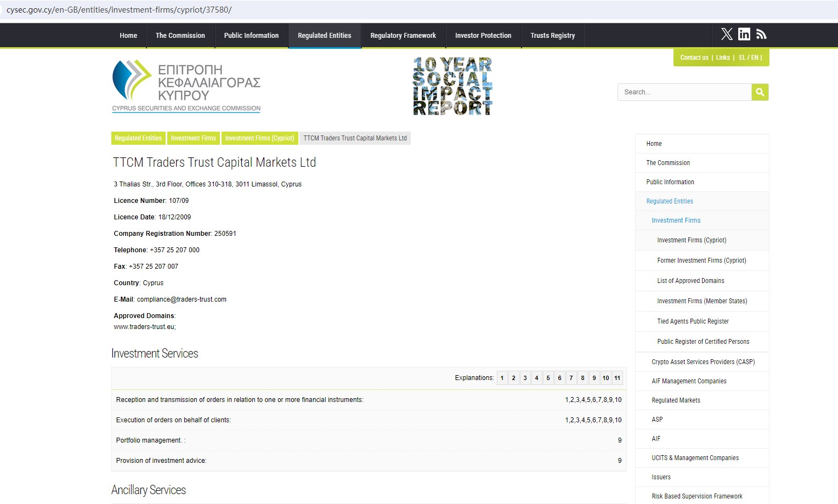Open the 10 Year Social Impact Report banner
The image size is (838, 504).
(x=452, y=86)
